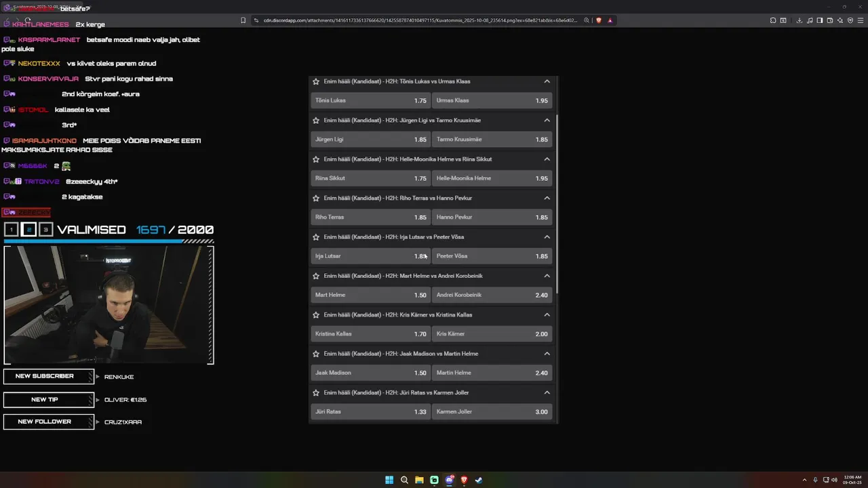The width and height of the screenshot is (868, 488).
Task: Star the Jürgen Ligi vs Tarmo Kruusimäe market
Action: pyautogui.click(x=316, y=120)
